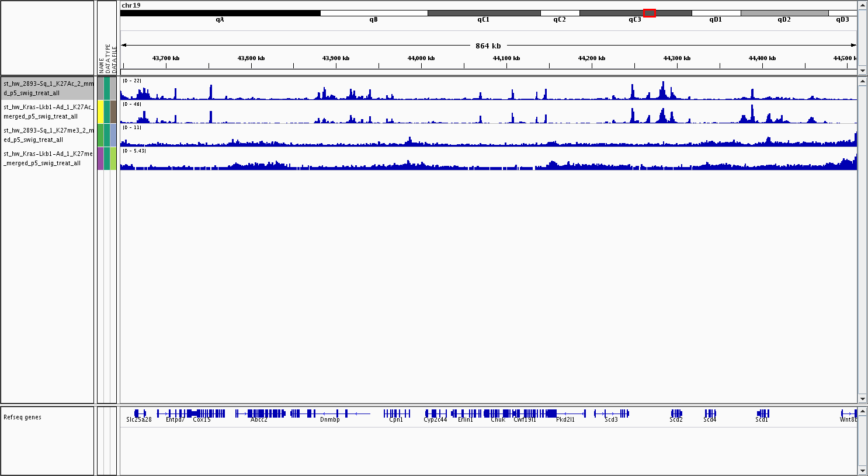Image resolution: width=868 pixels, height=476 pixels.
Task: Click the Cpn1 gene feature
Action: coord(397,414)
